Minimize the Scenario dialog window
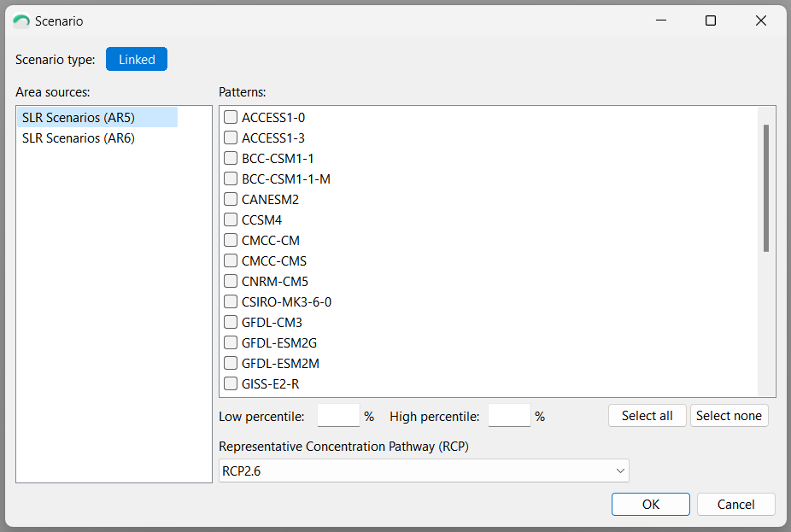The width and height of the screenshot is (791, 532). click(x=661, y=20)
